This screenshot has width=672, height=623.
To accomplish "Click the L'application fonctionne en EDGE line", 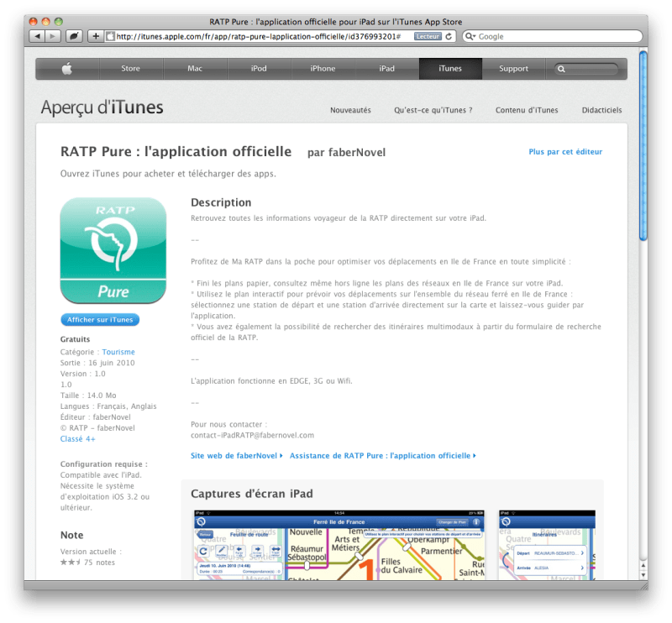I will click(x=271, y=381).
